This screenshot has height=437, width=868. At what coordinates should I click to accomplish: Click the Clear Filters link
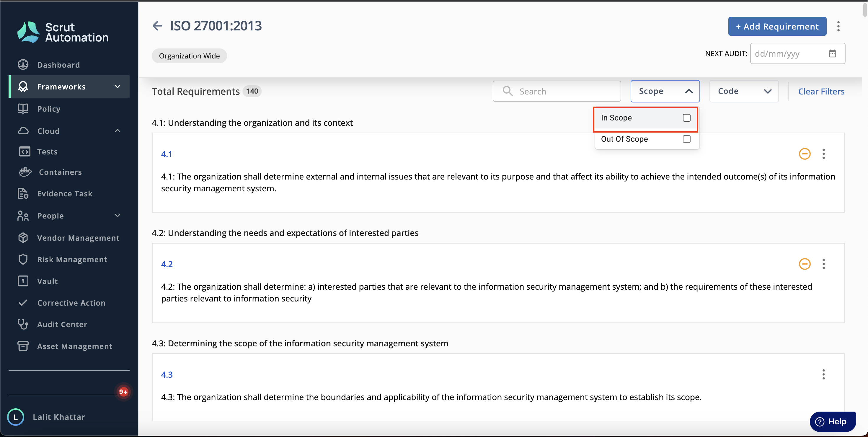(821, 91)
